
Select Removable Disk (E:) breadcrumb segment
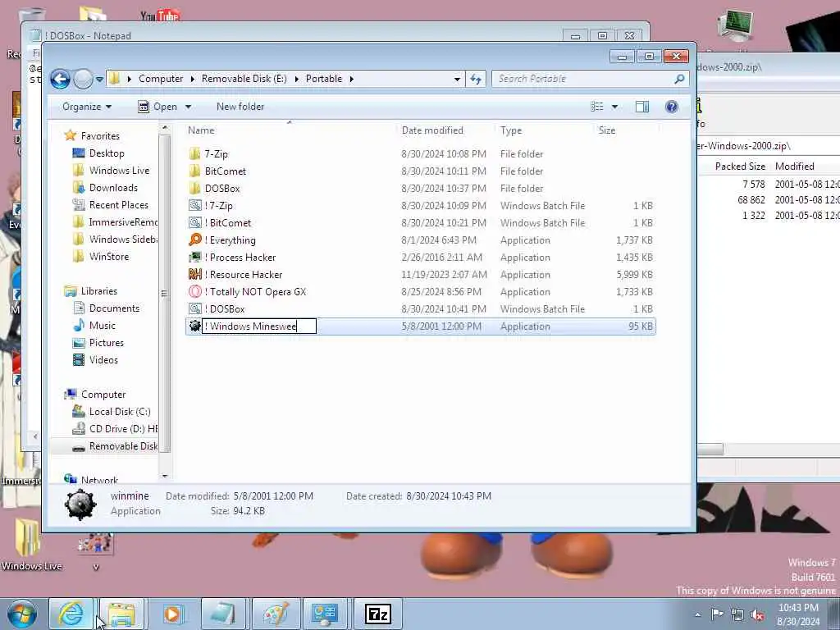tap(244, 79)
